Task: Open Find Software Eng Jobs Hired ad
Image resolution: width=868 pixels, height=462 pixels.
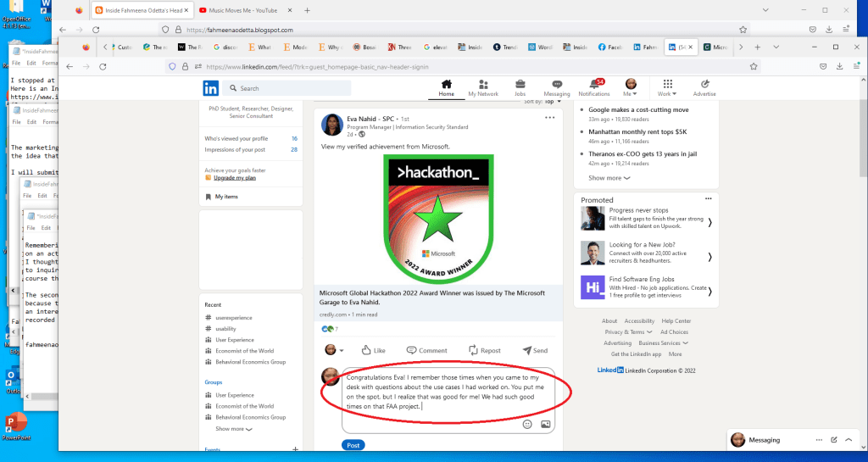Action: point(646,287)
